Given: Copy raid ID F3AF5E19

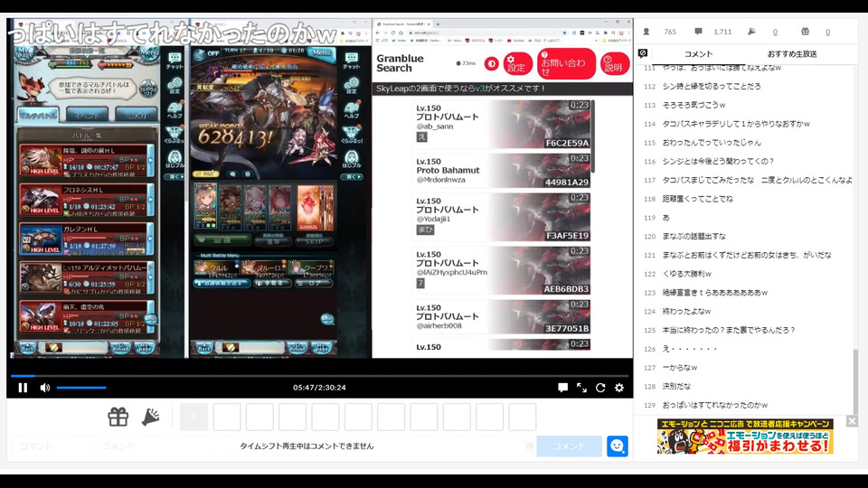Looking at the screenshot, I should pos(567,236).
